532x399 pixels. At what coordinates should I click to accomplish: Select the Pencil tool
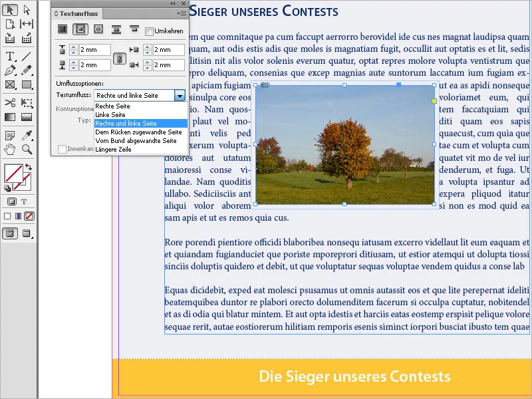click(27, 70)
